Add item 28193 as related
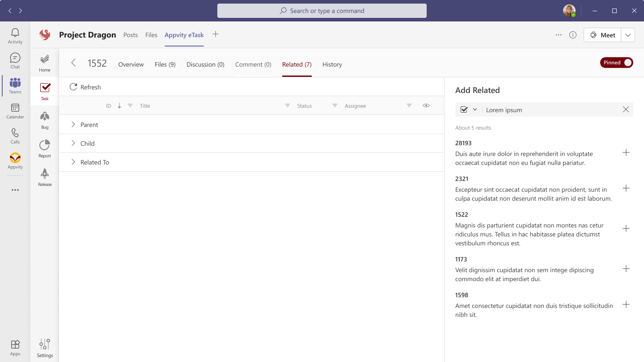The height and width of the screenshot is (362, 644). (x=626, y=152)
